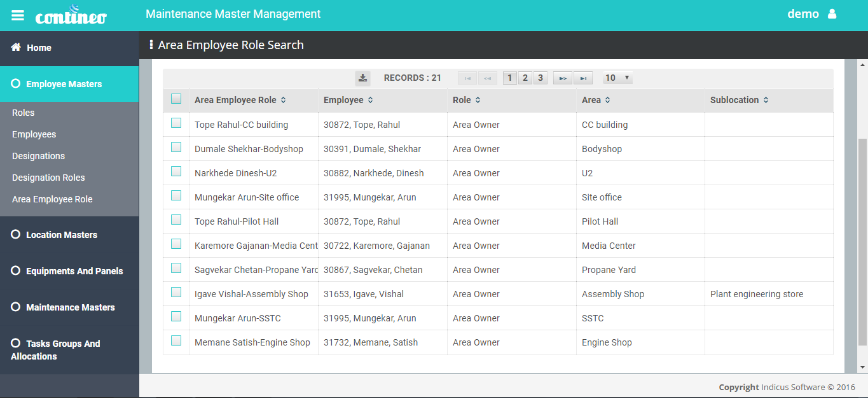Jump to first page of records
Image resolution: width=868 pixels, height=399 pixels.
(x=467, y=78)
